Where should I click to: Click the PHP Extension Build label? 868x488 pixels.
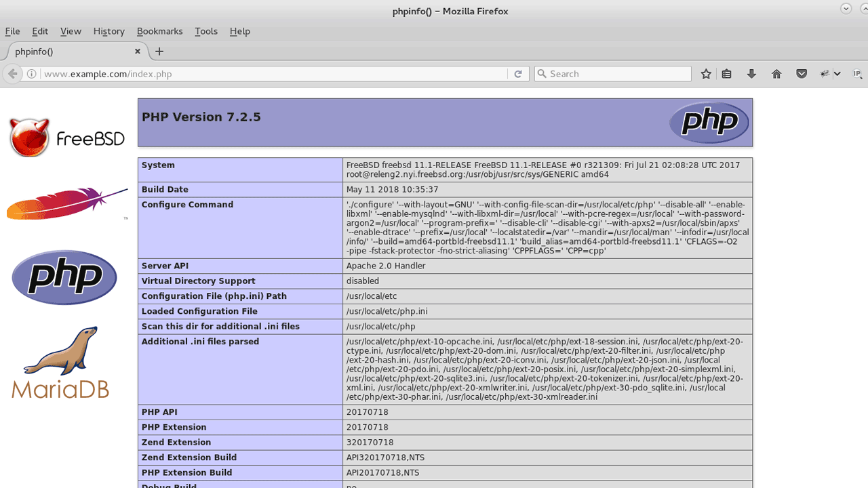coord(186,472)
